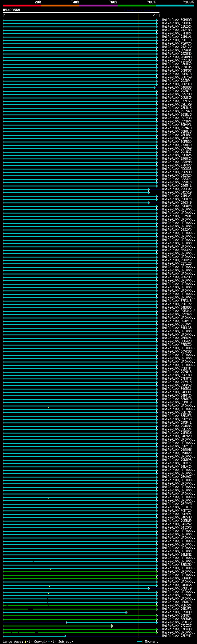This screenshot has width=197, height=644.
Task: Select the label UniRef100_B4MLG8
Action: pyautogui.click(x=177, y=328)
